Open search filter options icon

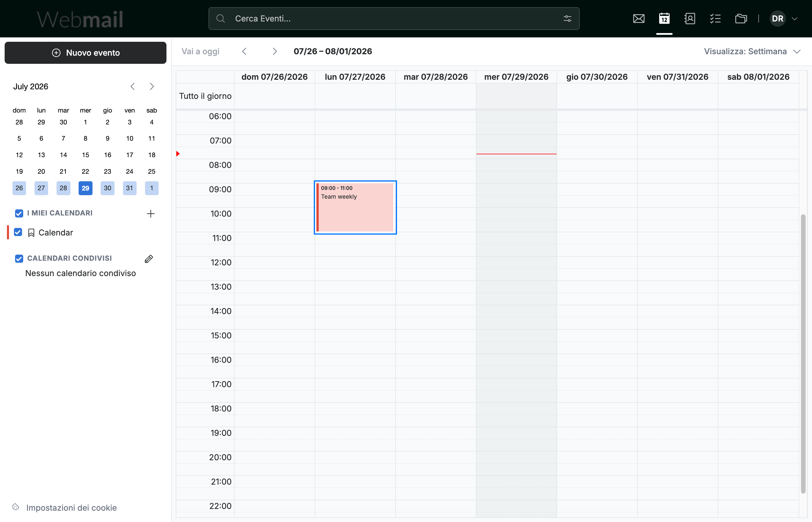[567, 19]
